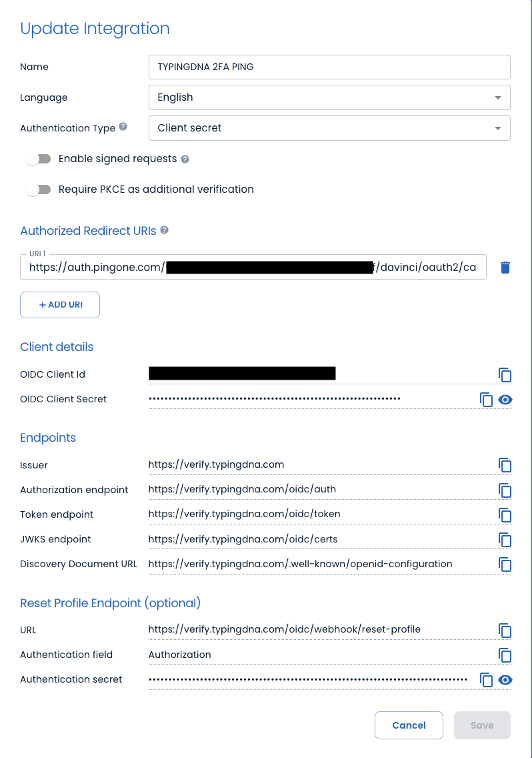Click the Reset Profile Endpoint (optional) heading
This screenshot has height=758, width=532.
pos(110,603)
